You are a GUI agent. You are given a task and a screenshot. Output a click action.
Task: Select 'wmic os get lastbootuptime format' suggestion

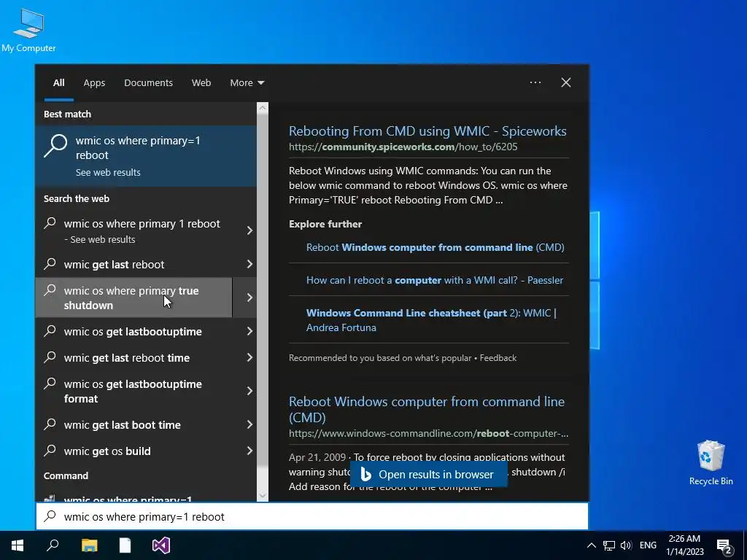[134, 391]
